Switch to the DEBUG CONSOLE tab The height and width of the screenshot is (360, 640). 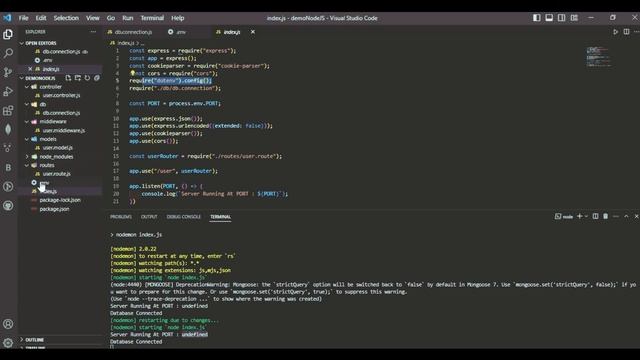tap(184, 217)
